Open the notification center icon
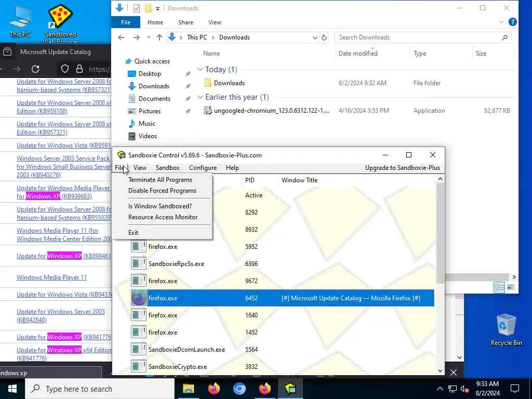This screenshot has height=399, width=532. pyautogui.click(x=515, y=389)
